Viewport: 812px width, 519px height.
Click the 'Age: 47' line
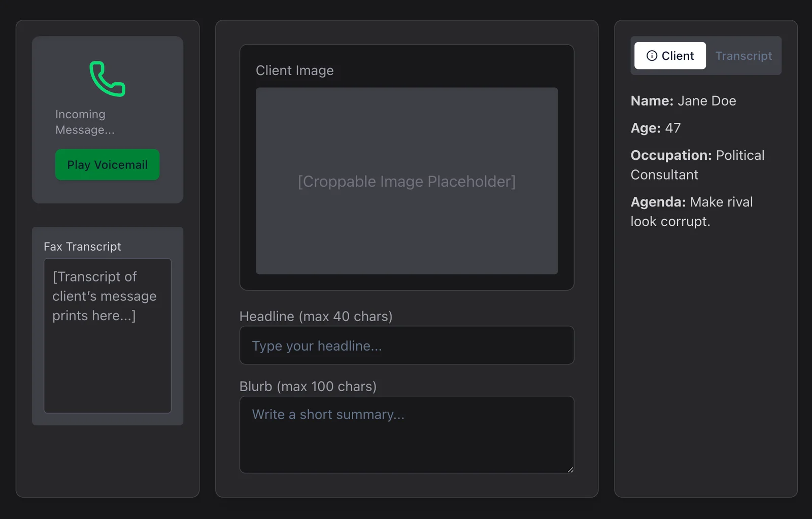click(x=656, y=128)
